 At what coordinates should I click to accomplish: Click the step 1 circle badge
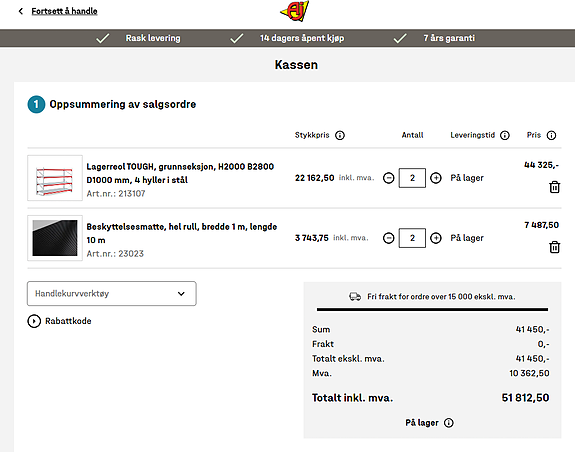tap(36, 104)
